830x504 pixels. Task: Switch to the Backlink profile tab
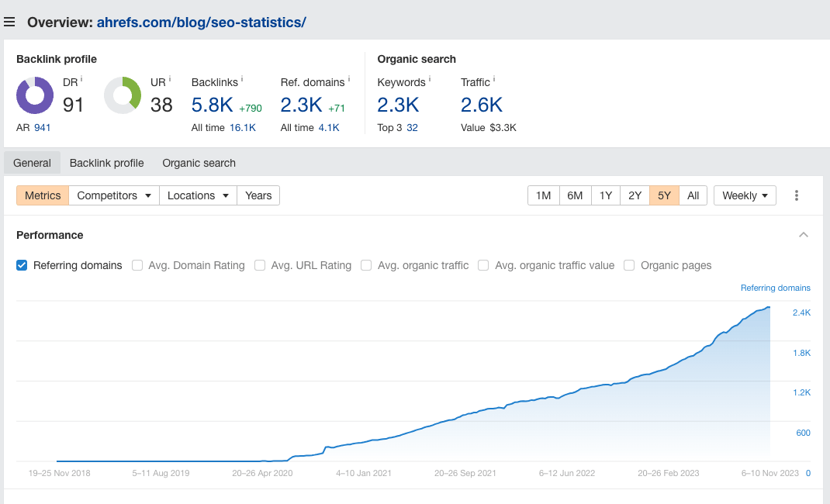tap(106, 163)
